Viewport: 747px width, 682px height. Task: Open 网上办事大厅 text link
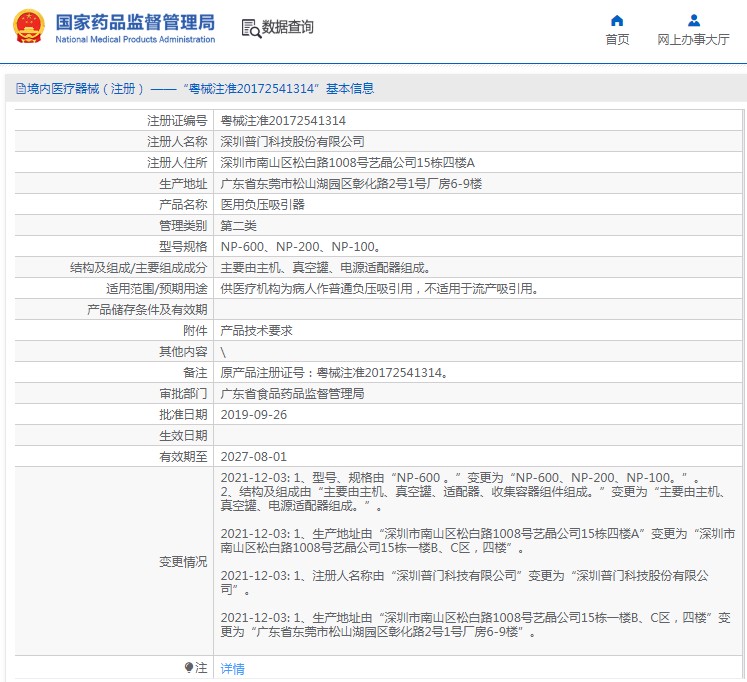(693, 40)
